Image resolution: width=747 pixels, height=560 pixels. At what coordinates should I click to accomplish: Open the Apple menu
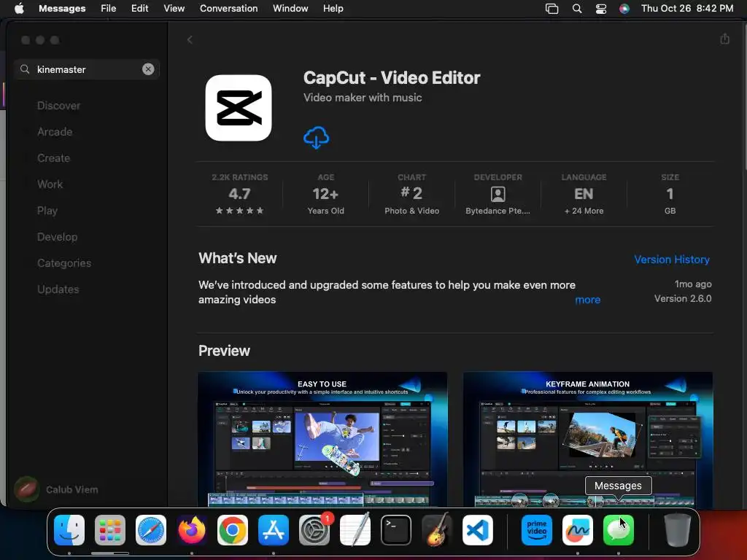click(19, 9)
